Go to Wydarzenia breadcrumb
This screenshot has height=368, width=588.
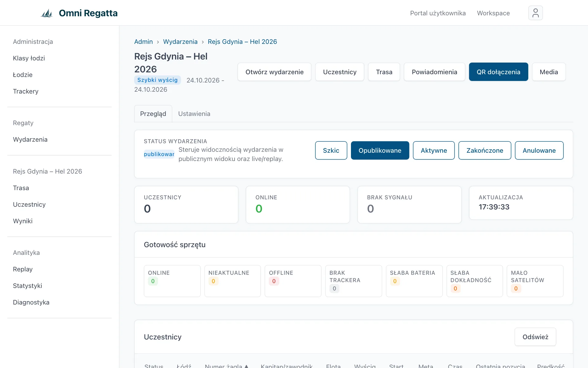coord(180,42)
